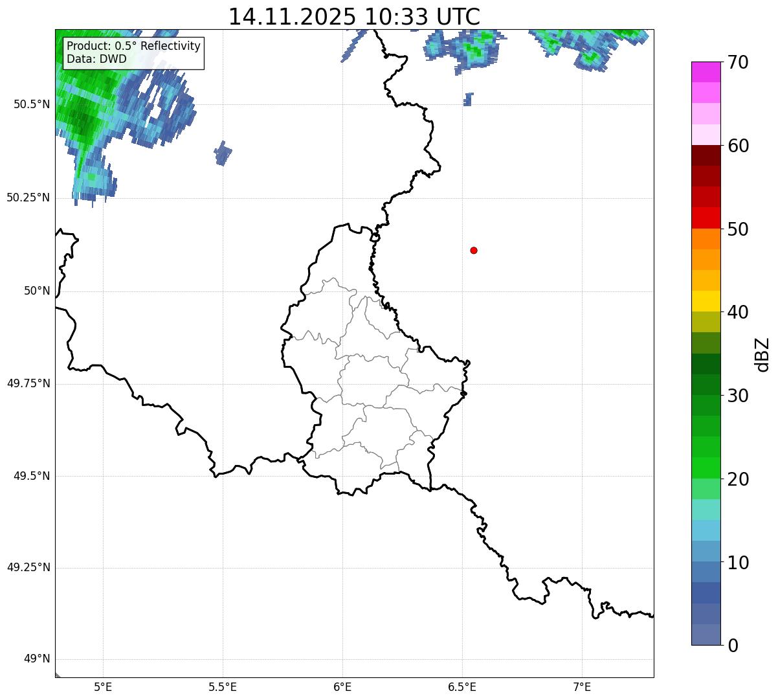Click the colorbar tick label 10

pyautogui.click(x=739, y=563)
